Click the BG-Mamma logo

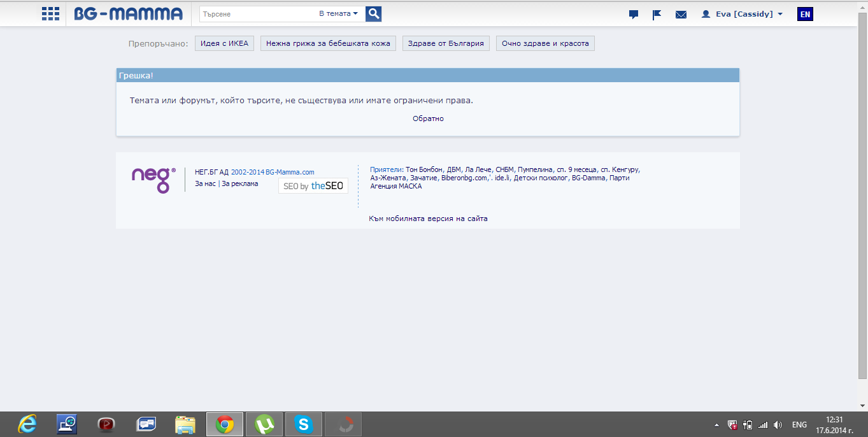128,14
